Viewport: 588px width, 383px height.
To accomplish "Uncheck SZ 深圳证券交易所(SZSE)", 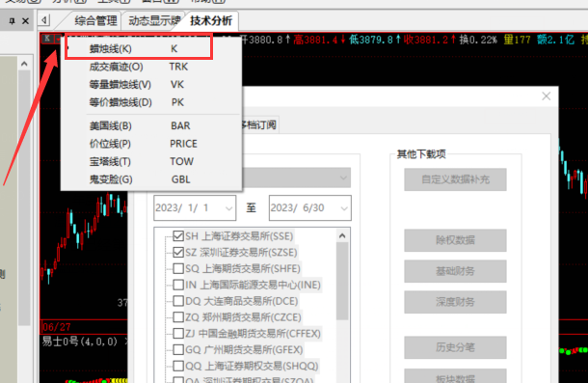I will [x=178, y=253].
